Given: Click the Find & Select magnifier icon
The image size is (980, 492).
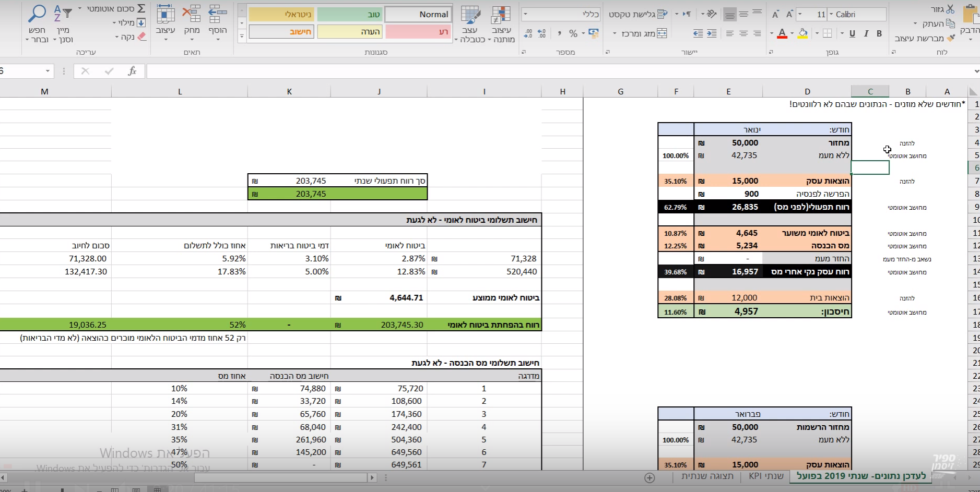Looking at the screenshot, I should 37,14.
